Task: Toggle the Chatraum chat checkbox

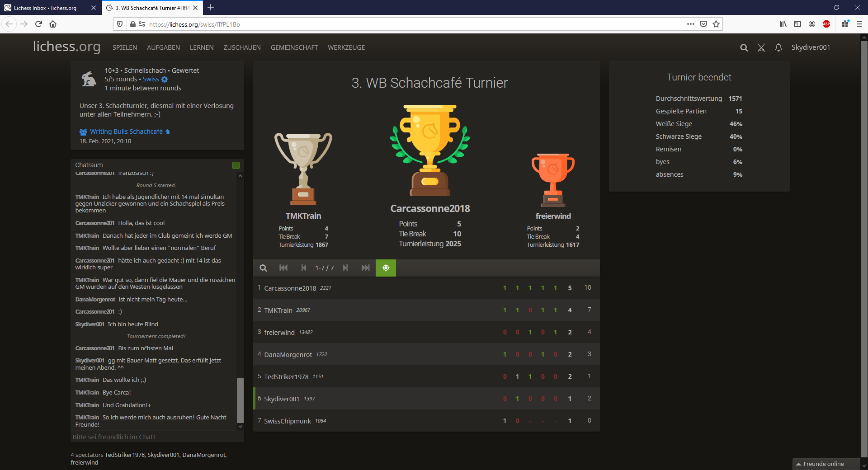Action: coord(236,165)
